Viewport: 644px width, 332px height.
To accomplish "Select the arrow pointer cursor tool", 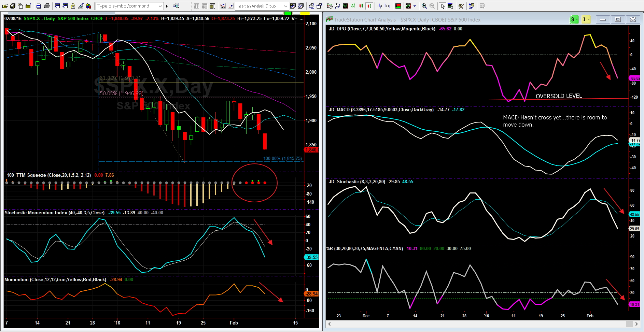I will pos(443,6).
